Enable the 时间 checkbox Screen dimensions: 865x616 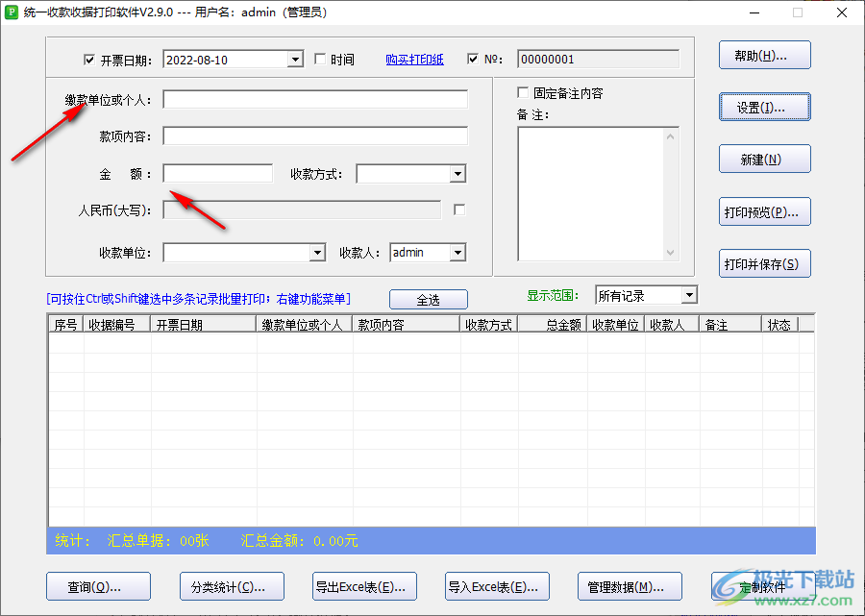[321, 60]
